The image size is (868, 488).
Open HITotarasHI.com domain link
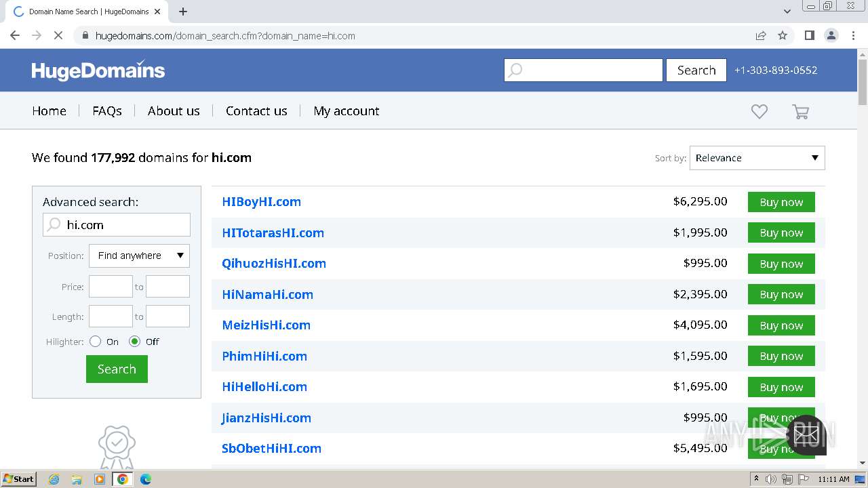[x=273, y=232]
